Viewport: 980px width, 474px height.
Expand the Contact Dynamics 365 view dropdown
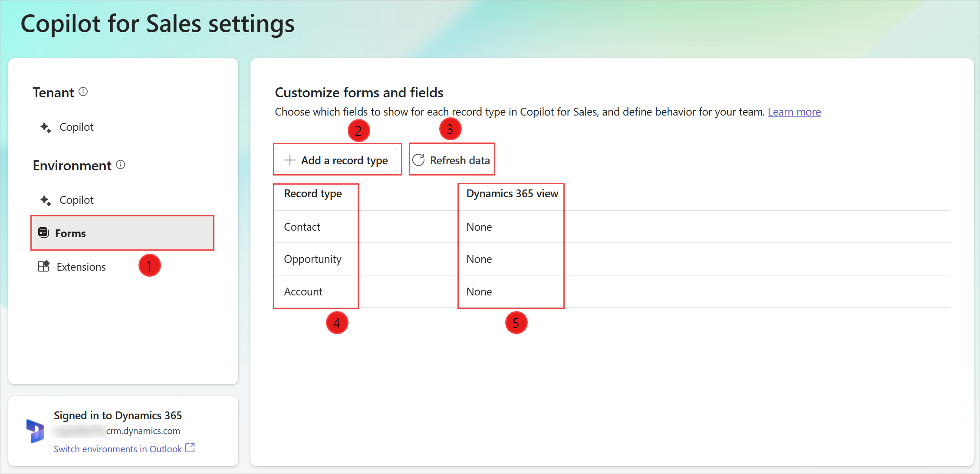pos(479,226)
